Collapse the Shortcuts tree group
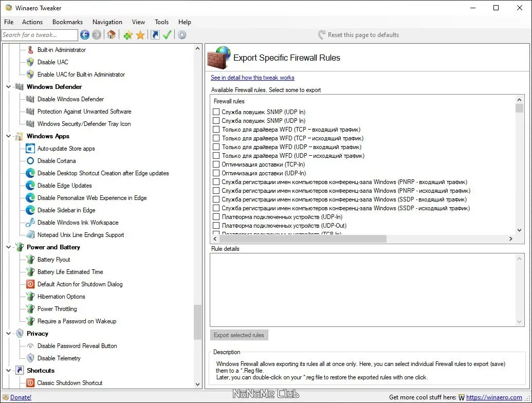The image size is (532, 403). pos(9,371)
